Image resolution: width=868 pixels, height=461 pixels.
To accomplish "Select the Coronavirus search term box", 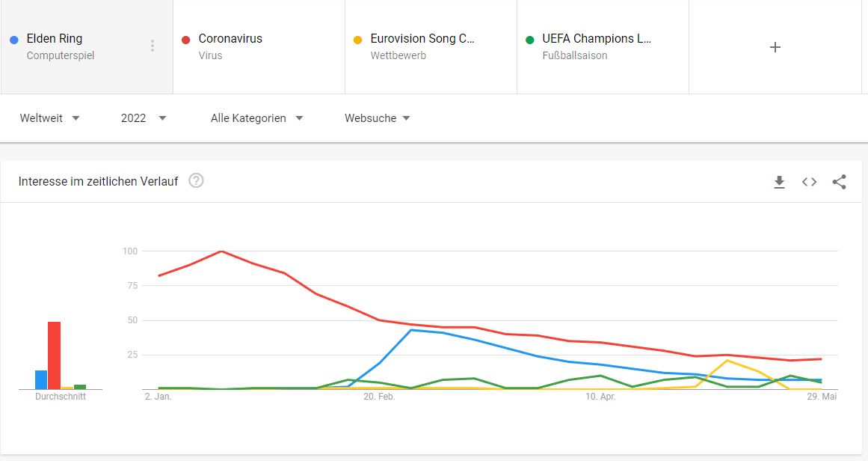I will click(259, 46).
